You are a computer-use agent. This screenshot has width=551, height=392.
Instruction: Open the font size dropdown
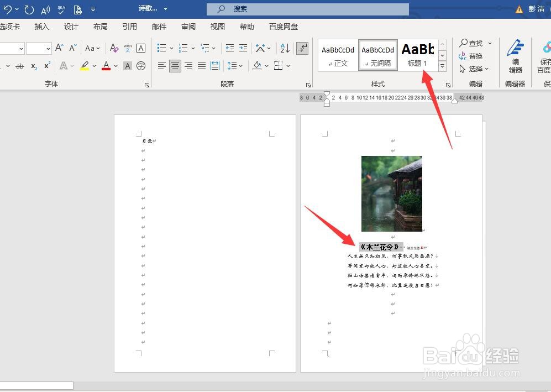(49, 49)
